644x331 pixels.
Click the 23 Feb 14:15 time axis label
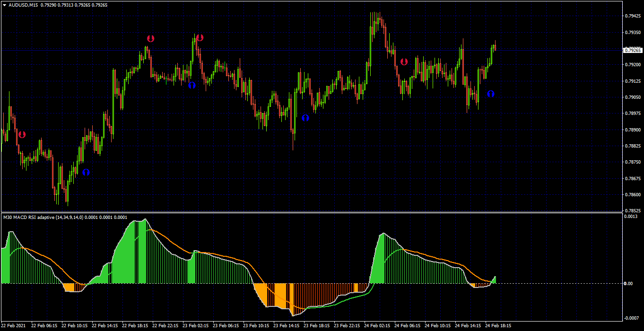pyautogui.click(x=286, y=326)
